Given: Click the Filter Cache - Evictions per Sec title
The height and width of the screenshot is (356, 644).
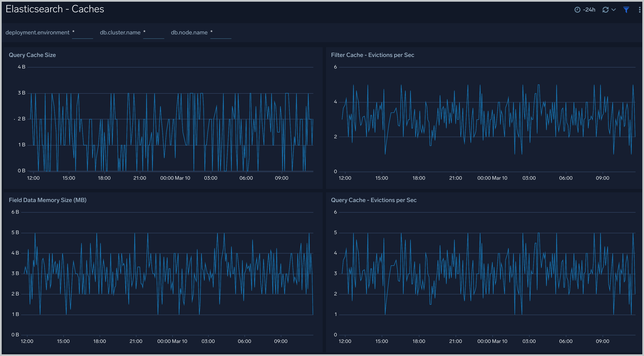Looking at the screenshot, I should [372, 55].
